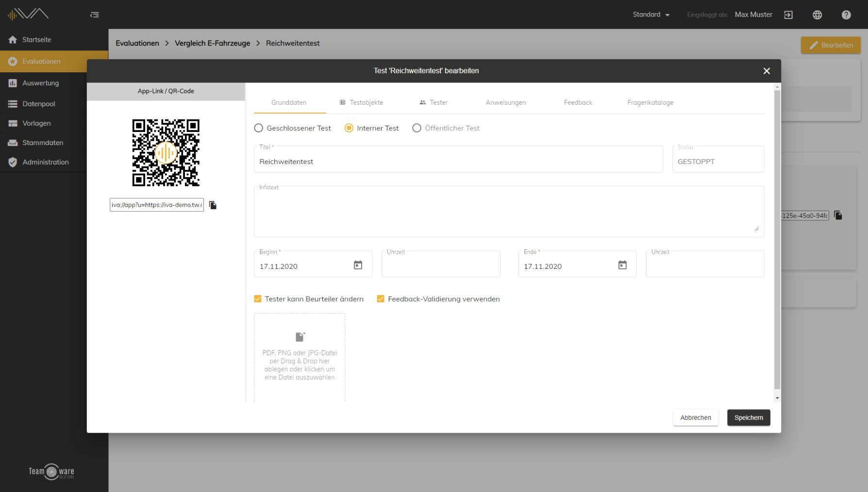The height and width of the screenshot is (492, 868).
Task: Click into the Infotext text area
Action: [509, 212]
